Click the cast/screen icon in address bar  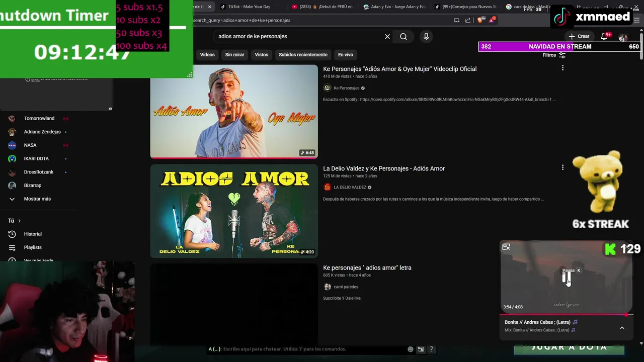pyautogui.click(x=456, y=20)
